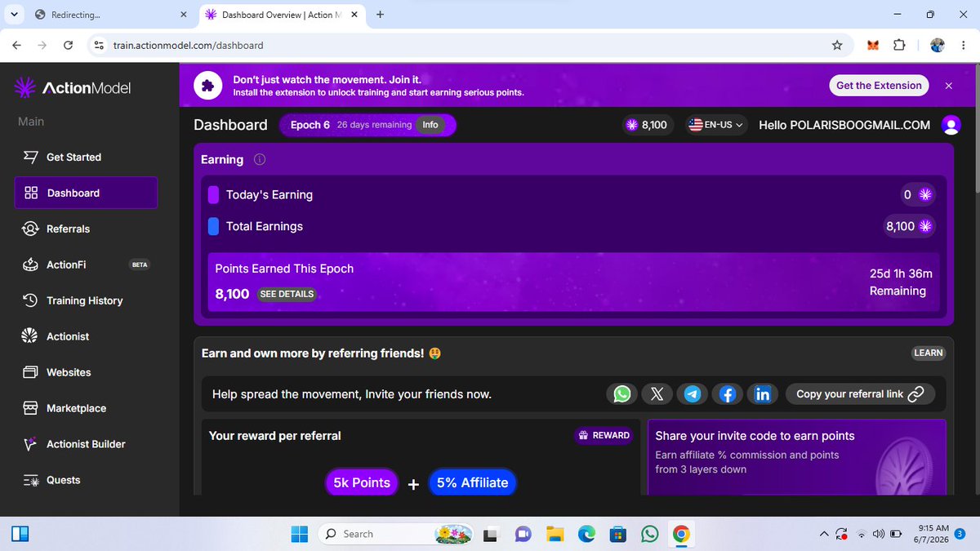Open WhatsApp from the taskbar
The height and width of the screenshot is (551, 980).
coord(650,534)
